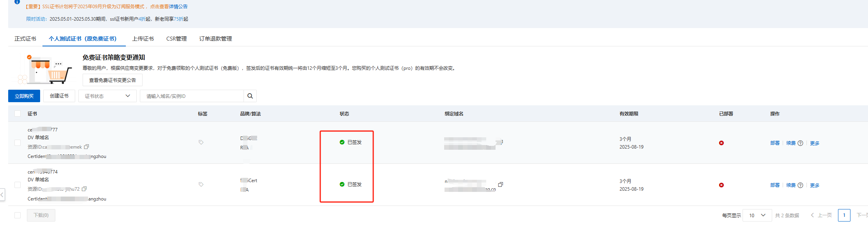This screenshot has width=868, height=234.
Task: Select the first certificate row checkbox
Action: [x=18, y=143]
